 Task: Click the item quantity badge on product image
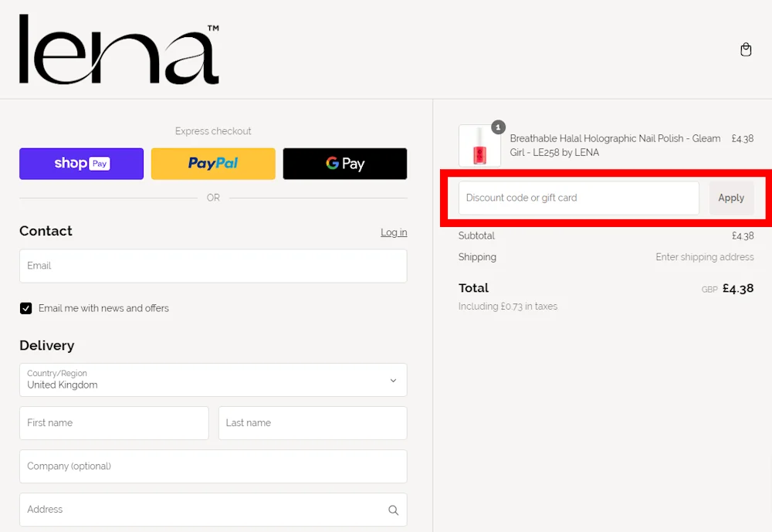(x=498, y=127)
